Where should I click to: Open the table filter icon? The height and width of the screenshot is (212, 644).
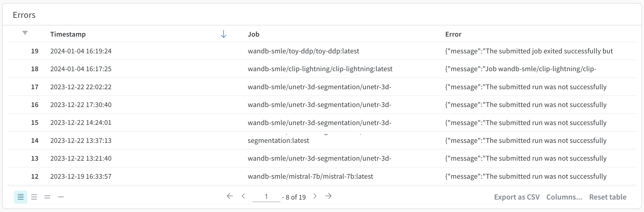(25, 33)
